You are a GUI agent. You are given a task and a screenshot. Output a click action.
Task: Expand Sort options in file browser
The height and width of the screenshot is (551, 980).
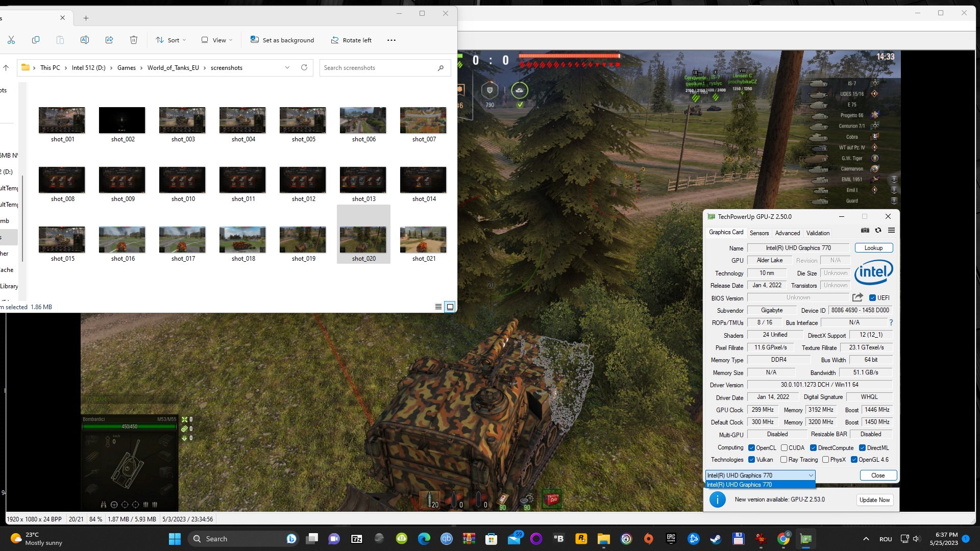[x=171, y=40]
